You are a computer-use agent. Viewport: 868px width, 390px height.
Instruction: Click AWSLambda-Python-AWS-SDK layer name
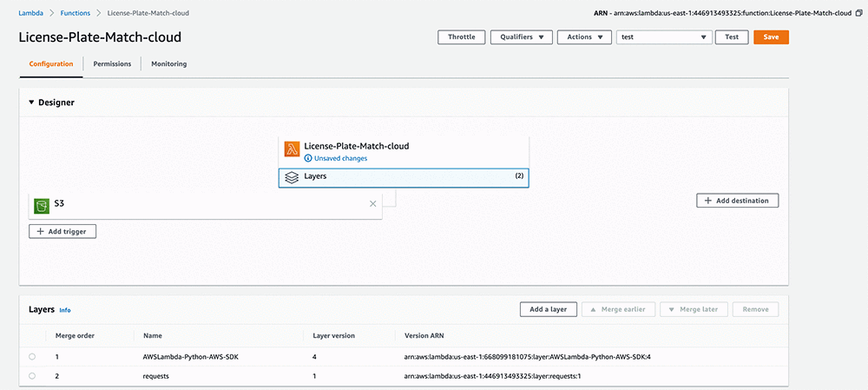pos(191,357)
